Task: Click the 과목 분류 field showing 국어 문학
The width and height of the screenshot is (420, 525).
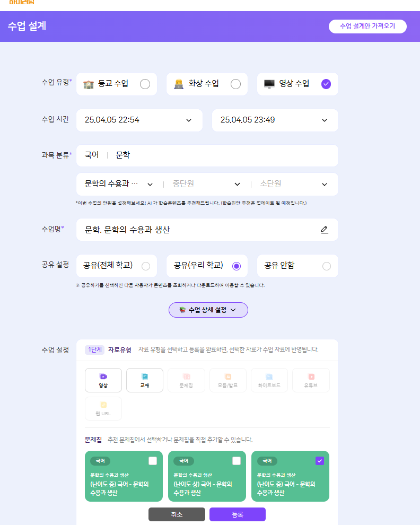Action: 207,155
